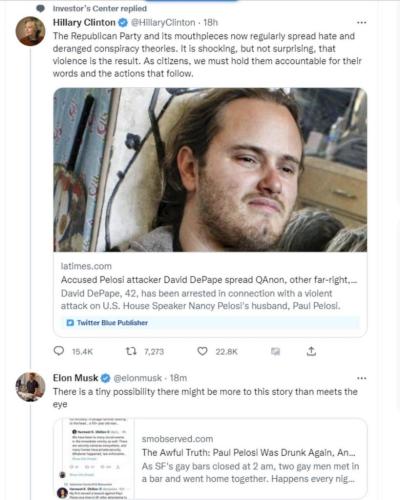Click the @elonmusk handle
The height and width of the screenshot is (500, 400).
pos(138,378)
